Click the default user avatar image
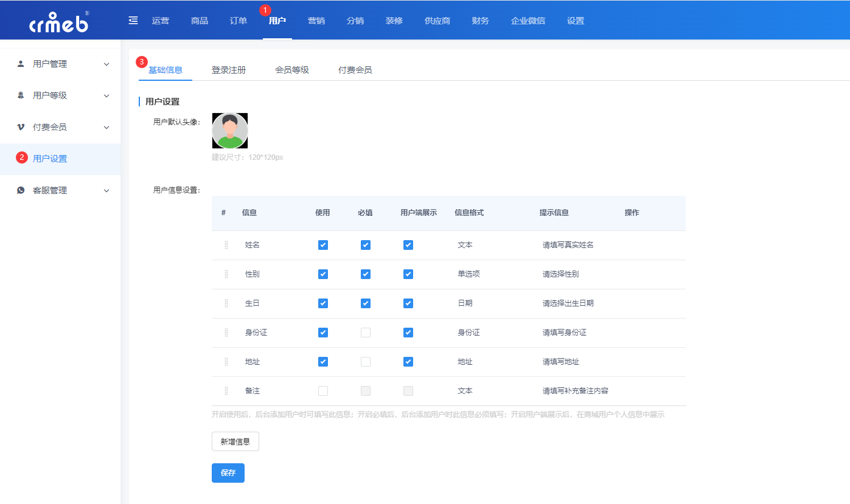Image resolution: width=850 pixels, height=504 pixels. click(229, 130)
